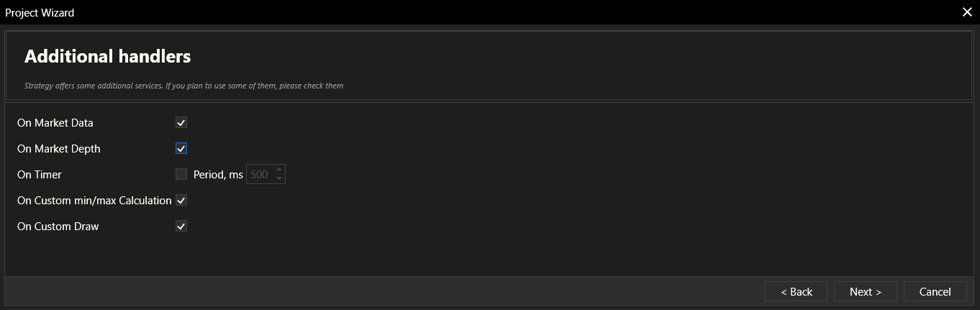The image size is (980, 310).
Task: Click the Project Wizard title bar text
Action: (40, 12)
